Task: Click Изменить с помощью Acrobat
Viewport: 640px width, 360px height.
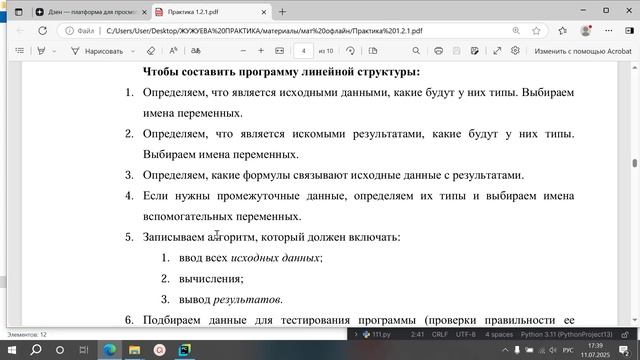Action: click(x=583, y=51)
